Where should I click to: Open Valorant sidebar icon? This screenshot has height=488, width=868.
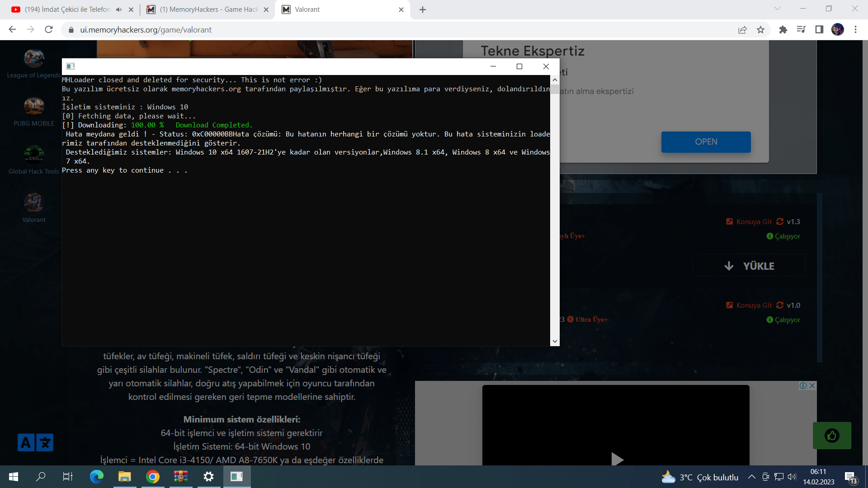point(34,203)
